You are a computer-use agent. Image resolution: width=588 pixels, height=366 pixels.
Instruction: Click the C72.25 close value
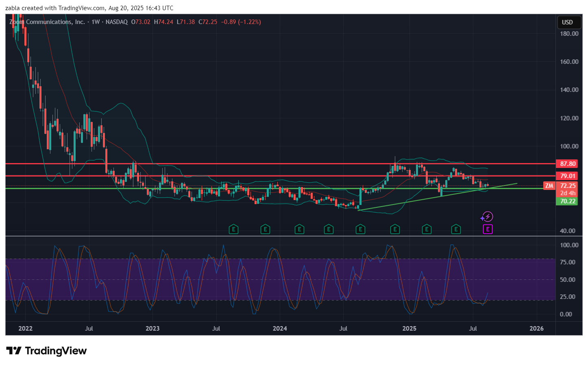pos(208,22)
